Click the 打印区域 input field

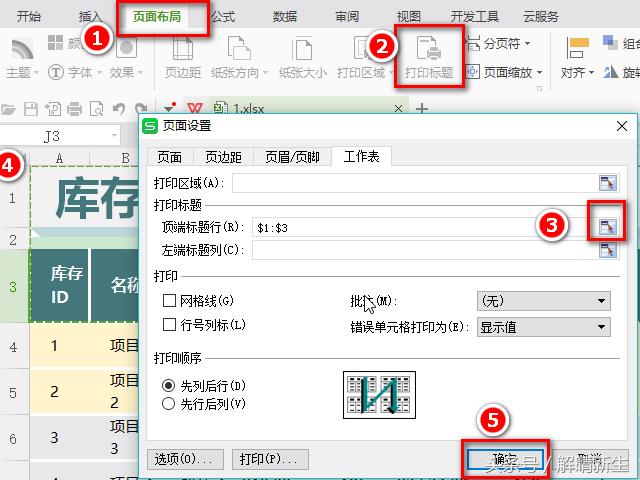click(x=414, y=183)
